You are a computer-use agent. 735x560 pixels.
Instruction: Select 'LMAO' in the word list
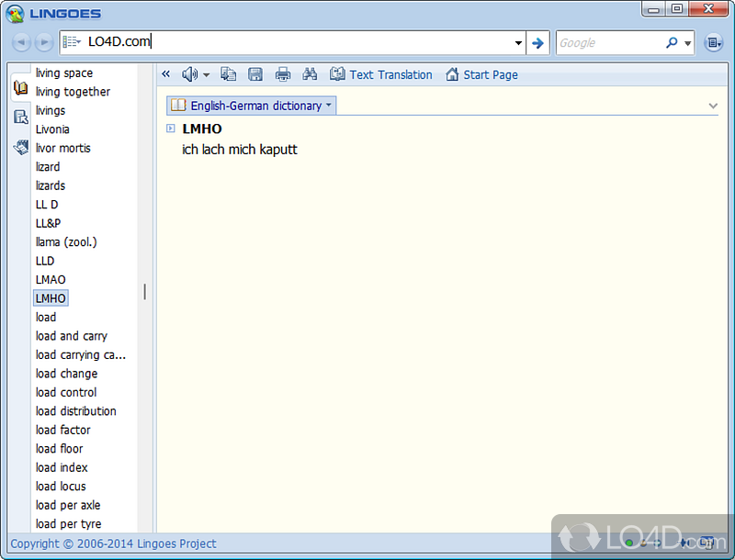pos(51,279)
